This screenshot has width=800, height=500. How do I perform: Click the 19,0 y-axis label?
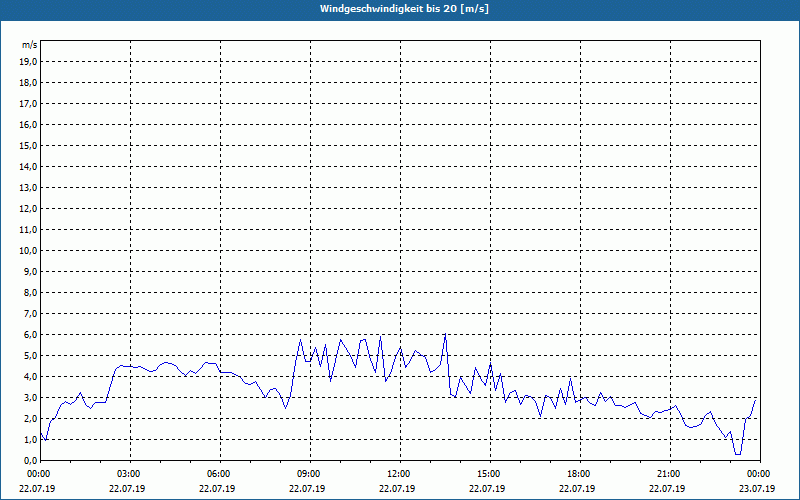tap(28, 62)
